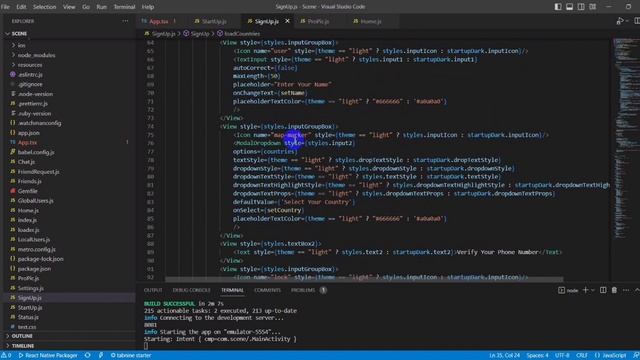This screenshot has height=360, width=640.
Task: Click the SignUp breadcrumb symbol in editor path
Action: [196, 34]
